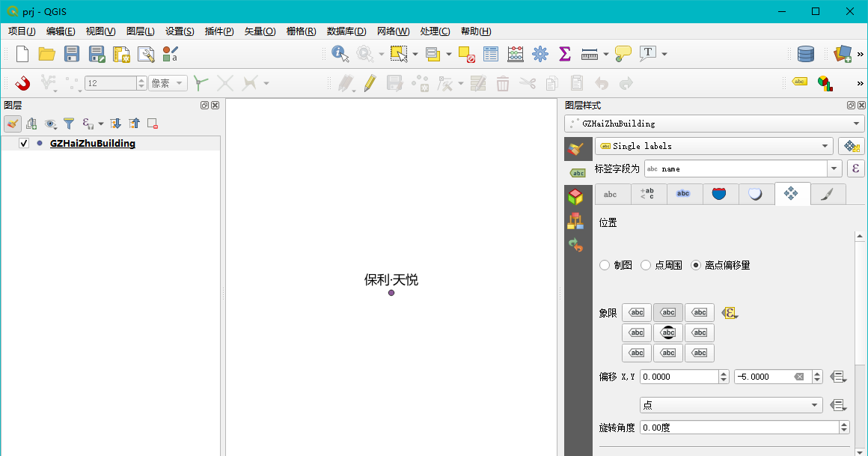Clear the Y offset value -5.0000
Screen dimensions: 868x456
(799, 377)
